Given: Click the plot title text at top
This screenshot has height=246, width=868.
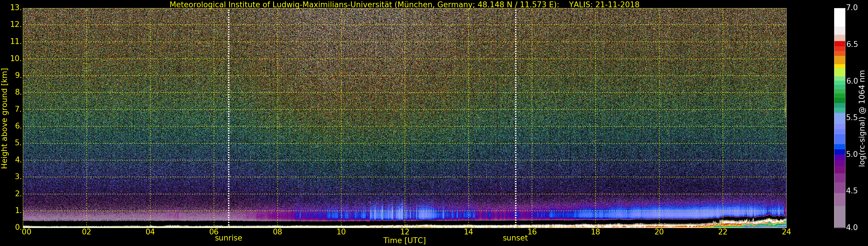Looking at the screenshot, I should [404, 4].
